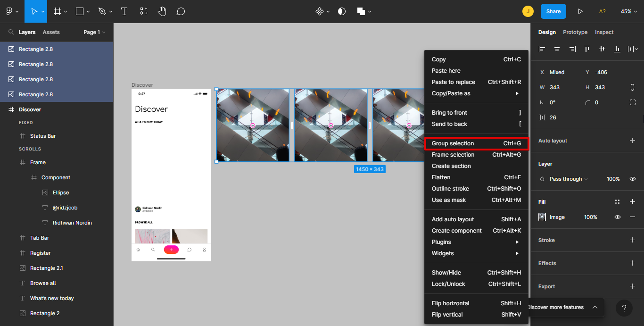Toggle independent corners icon
This screenshot has height=326, width=644.
coord(632,102)
